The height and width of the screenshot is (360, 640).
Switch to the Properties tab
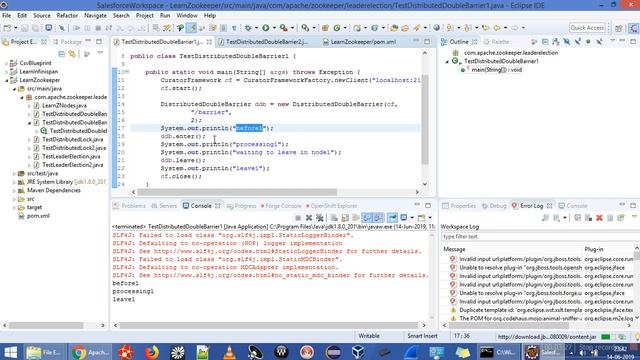pyautogui.click(x=459, y=206)
